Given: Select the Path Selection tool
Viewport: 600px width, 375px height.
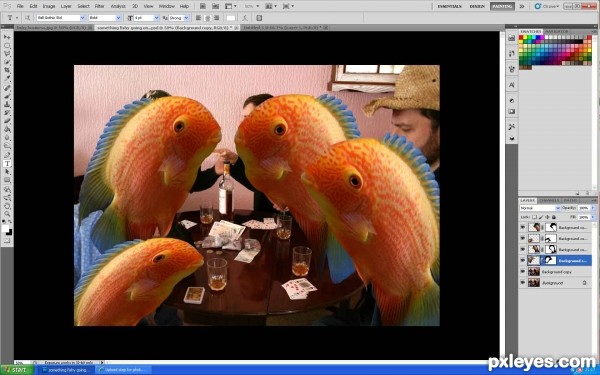Looking at the screenshot, I should click(x=7, y=172).
